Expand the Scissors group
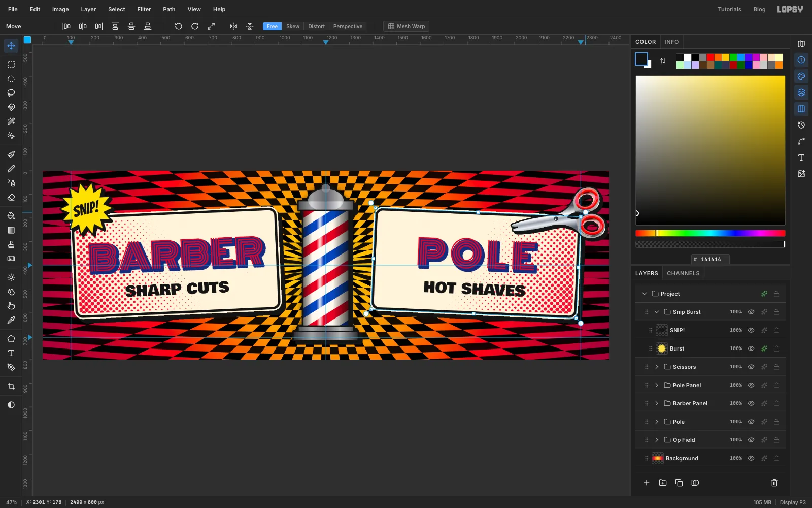The height and width of the screenshot is (508, 812). coord(657,367)
